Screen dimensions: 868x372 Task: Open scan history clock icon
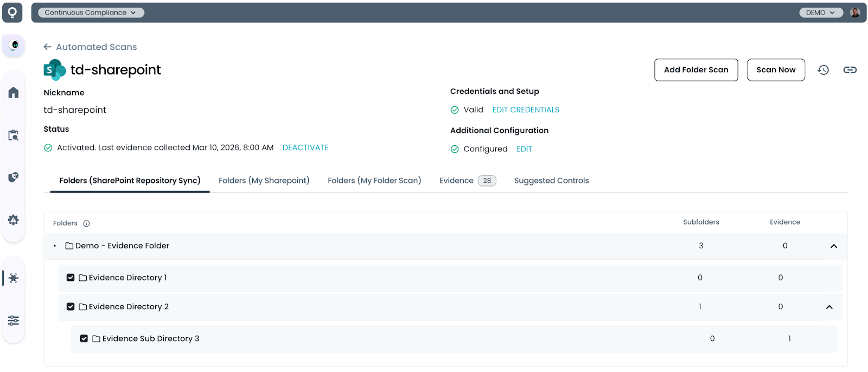point(824,70)
